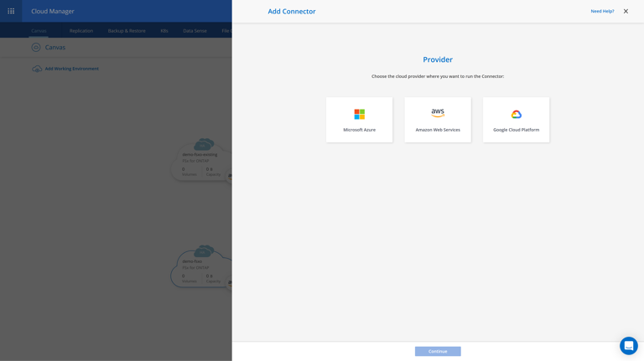Switch to the Canvas tab
This screenshot has width=644, height=361.
pos(39,31)
